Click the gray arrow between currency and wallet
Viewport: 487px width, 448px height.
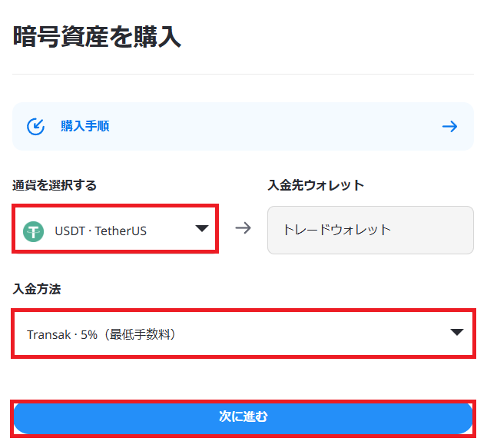[x=243, y=228]
